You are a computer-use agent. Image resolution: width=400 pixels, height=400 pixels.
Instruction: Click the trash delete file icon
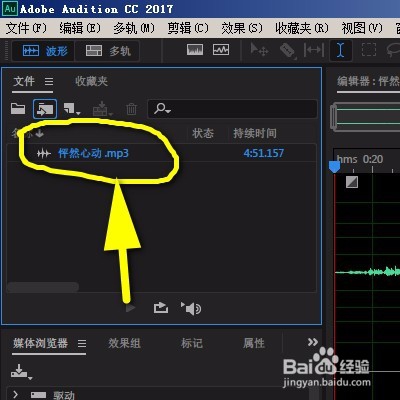131,109
